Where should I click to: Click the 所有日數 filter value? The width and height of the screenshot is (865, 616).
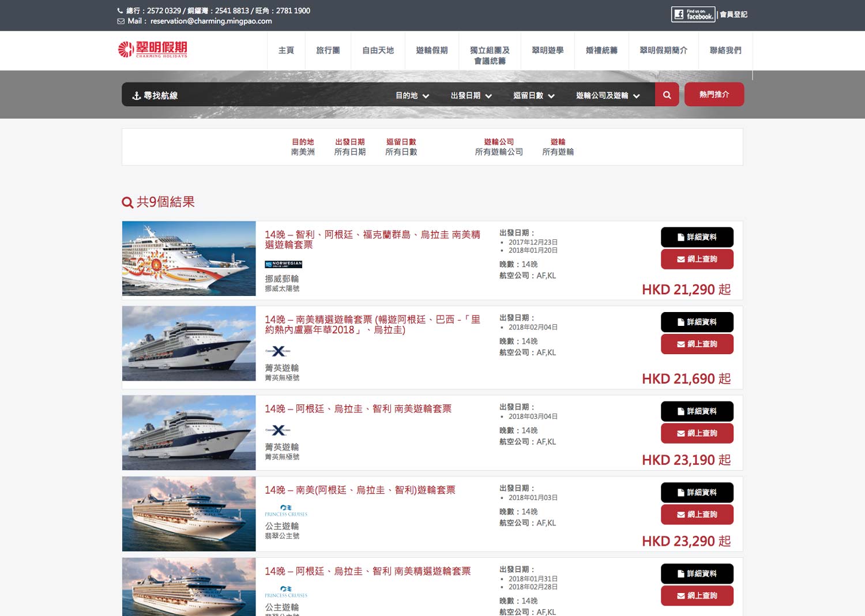pyautogui.click(x=401, y=152)
